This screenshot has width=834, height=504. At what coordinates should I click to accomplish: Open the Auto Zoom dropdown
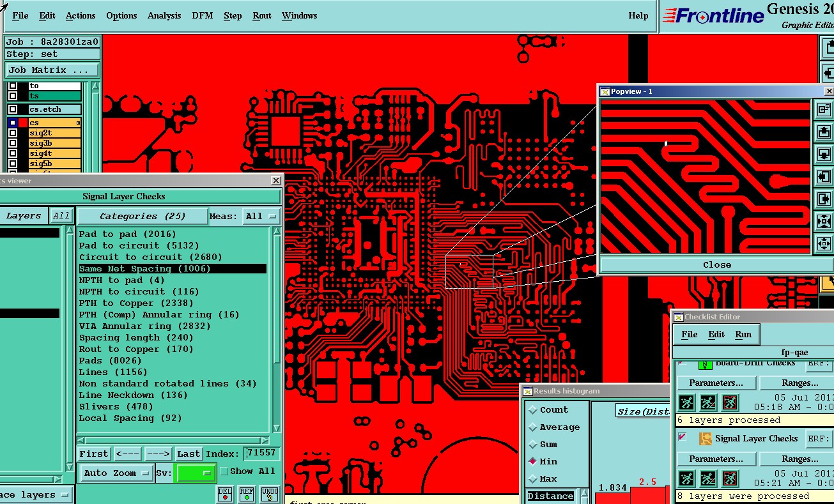[116, 473]
